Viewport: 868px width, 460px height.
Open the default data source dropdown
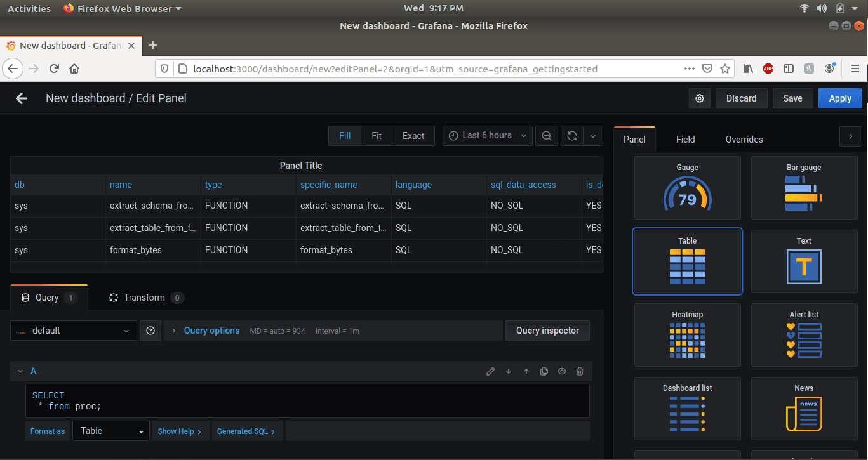(74, 331)
